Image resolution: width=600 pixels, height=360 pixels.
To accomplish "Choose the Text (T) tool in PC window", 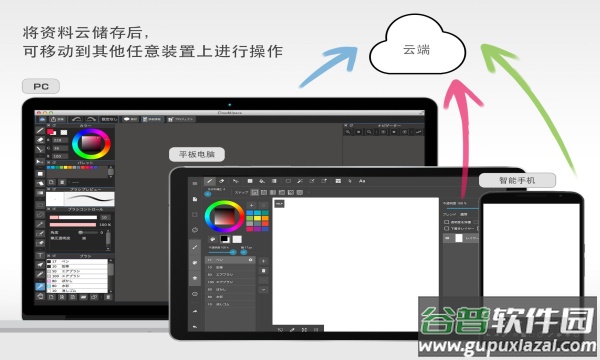I will [40, 255].
